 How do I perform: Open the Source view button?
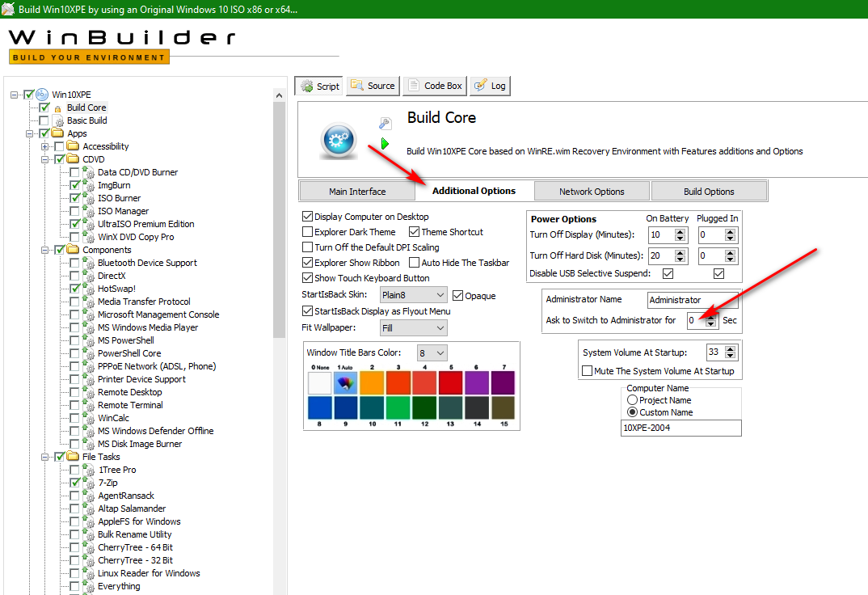(373, 86)
